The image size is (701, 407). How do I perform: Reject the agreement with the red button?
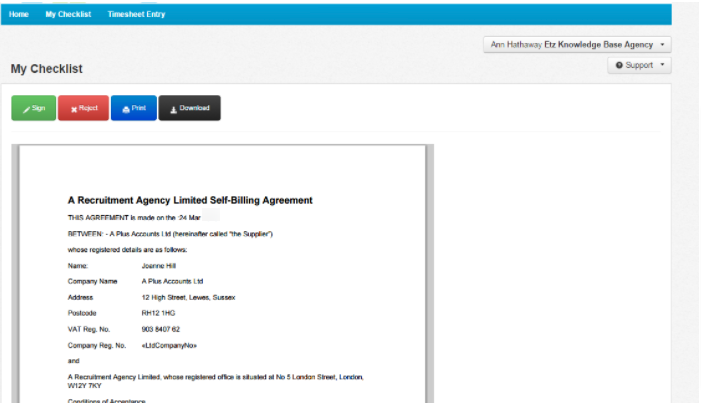pos(83,108)
